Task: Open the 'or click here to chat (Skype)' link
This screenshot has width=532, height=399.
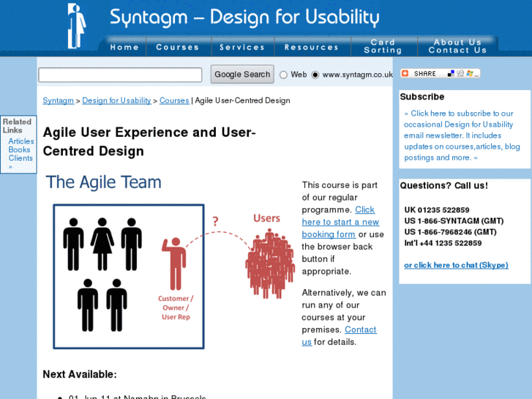Action: point(456,265)
